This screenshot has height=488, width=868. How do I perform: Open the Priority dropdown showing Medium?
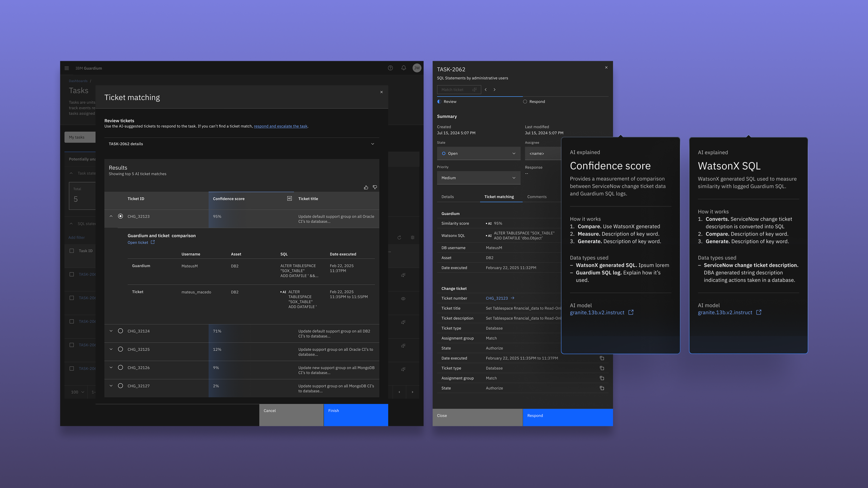[479, 178]
